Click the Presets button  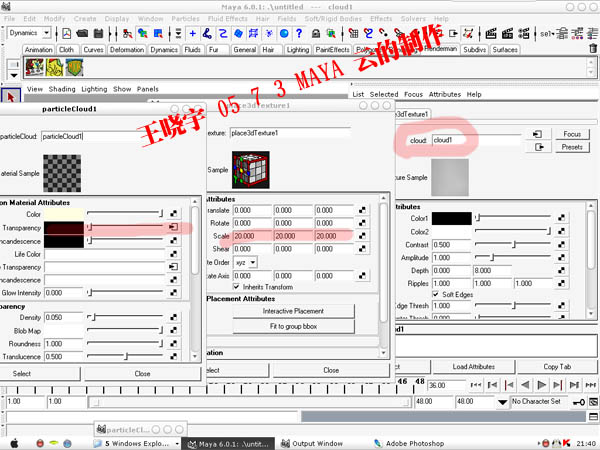click(x=572, y=147)
